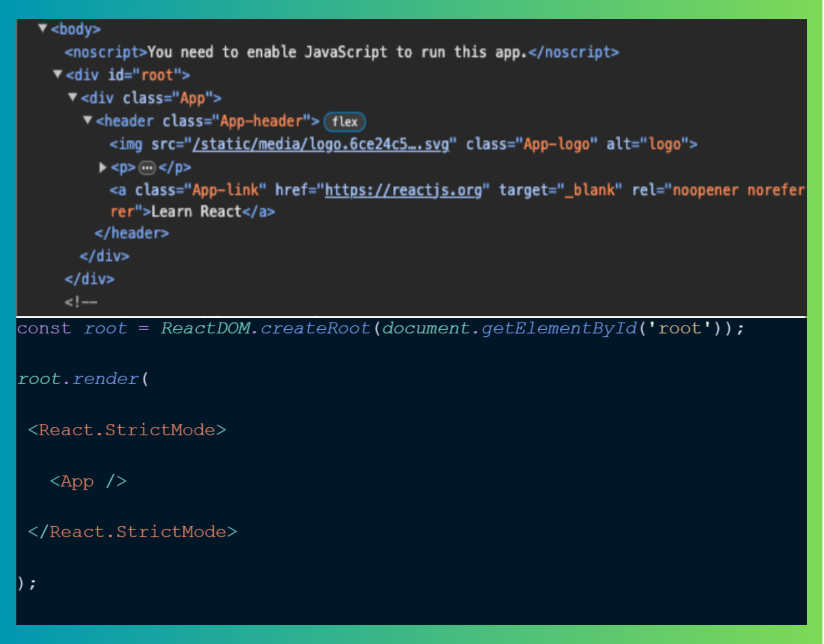Viewport: 824px width, 644px height.
Task: Click the target "_blank" attribute value
Action: (x=590, y=190)
